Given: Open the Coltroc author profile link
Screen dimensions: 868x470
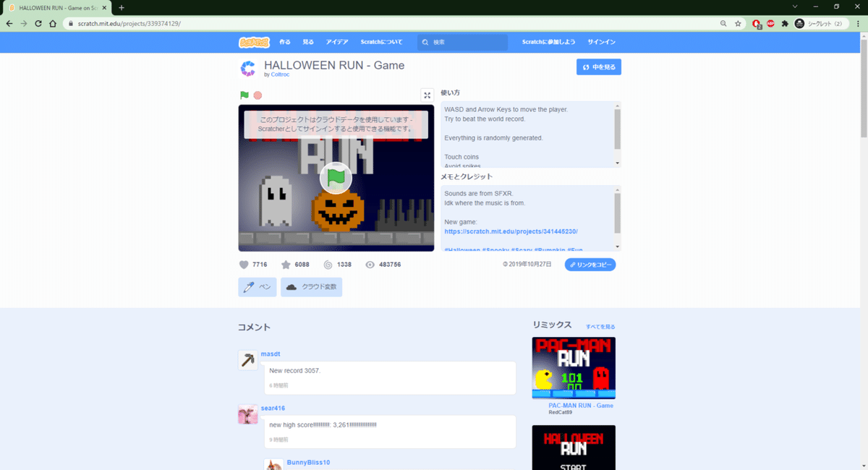Looking at the screenshot, I should point(278,74).
